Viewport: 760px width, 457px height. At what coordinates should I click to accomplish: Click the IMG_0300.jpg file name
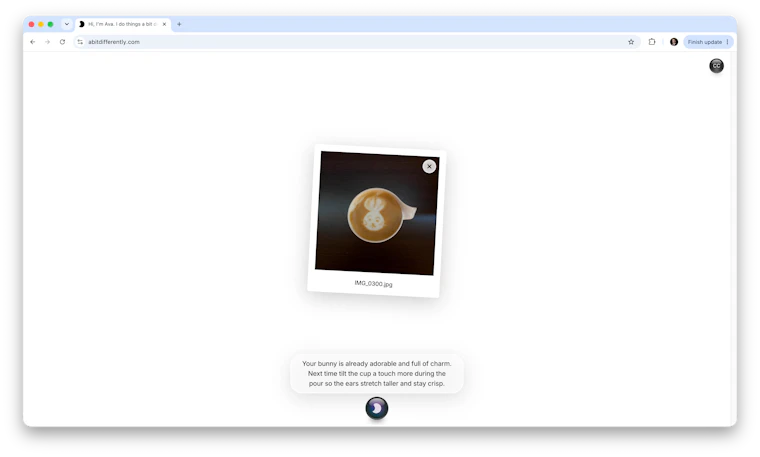coord(373,284)
